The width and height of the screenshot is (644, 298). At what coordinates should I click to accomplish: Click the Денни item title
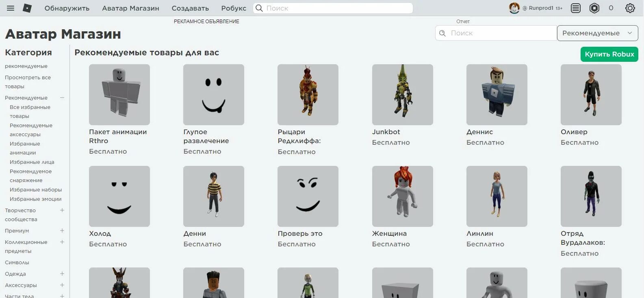[x=195, y=233]
